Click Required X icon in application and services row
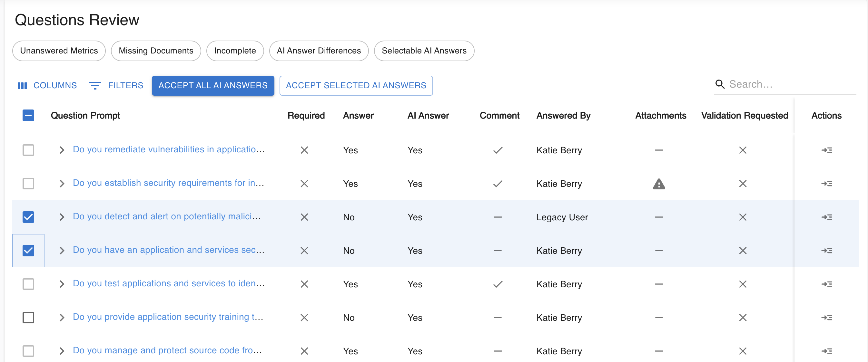Viewport: 868px width, 362px height. [x=304, y=251]
